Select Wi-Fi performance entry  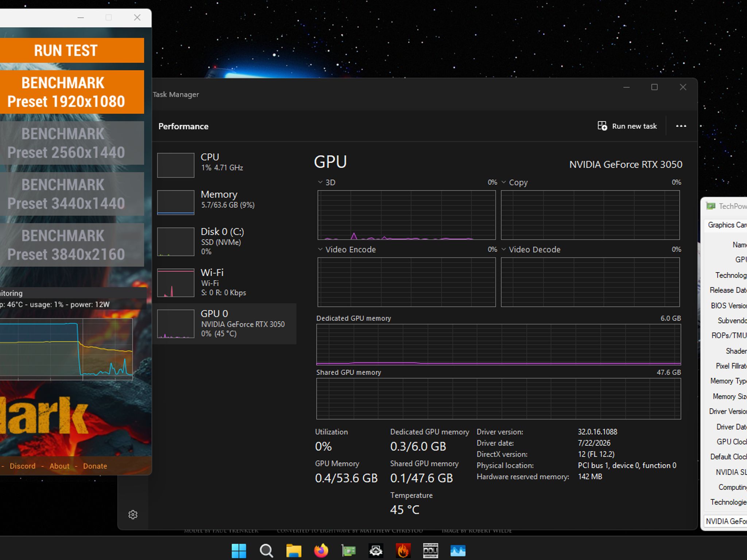pos(225,283)
